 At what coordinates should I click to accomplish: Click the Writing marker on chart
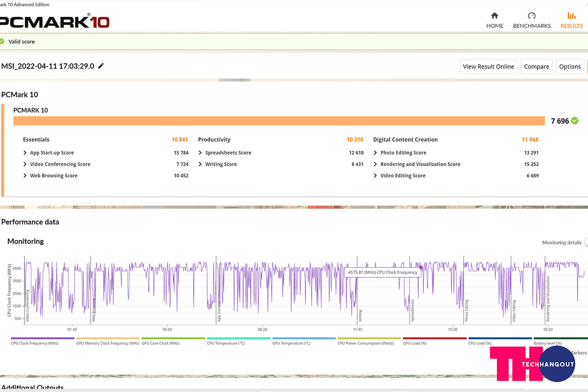pos(360,316)
